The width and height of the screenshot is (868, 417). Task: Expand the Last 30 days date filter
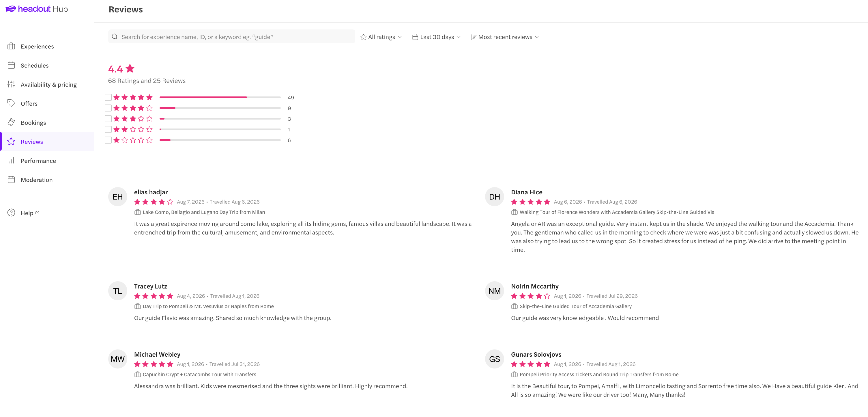click(436, 37)
